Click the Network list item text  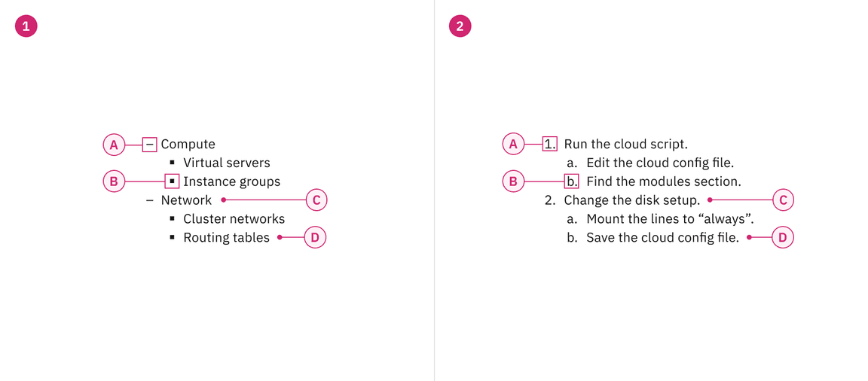tap(186, 200)
